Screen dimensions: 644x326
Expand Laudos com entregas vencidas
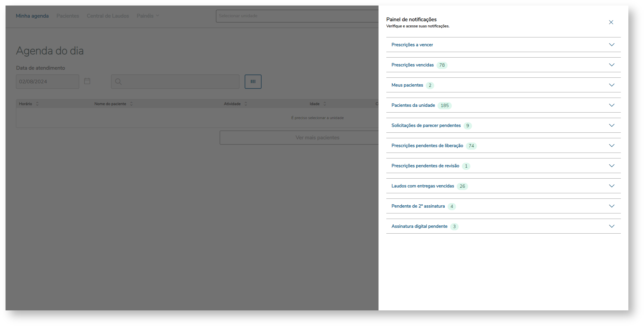[x=503, y=186]
